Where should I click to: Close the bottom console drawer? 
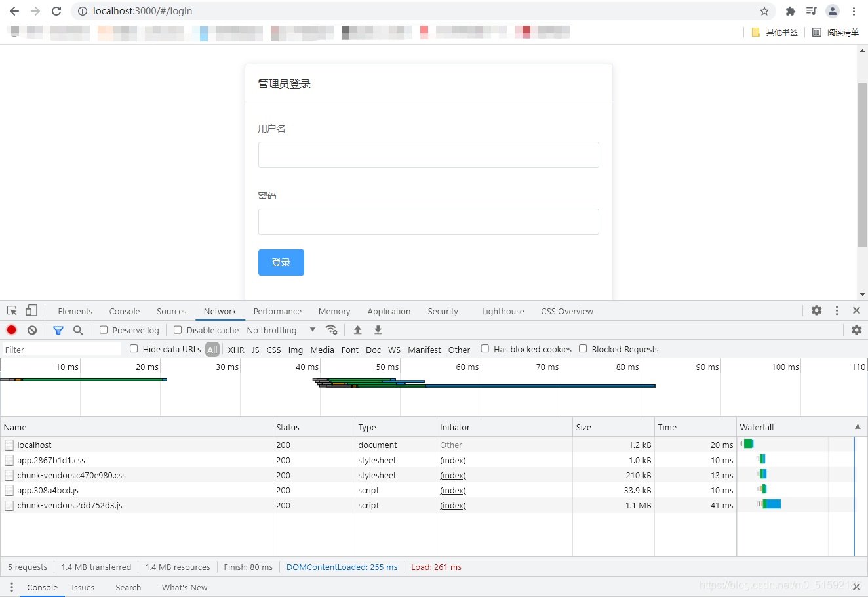coord(856,587)
